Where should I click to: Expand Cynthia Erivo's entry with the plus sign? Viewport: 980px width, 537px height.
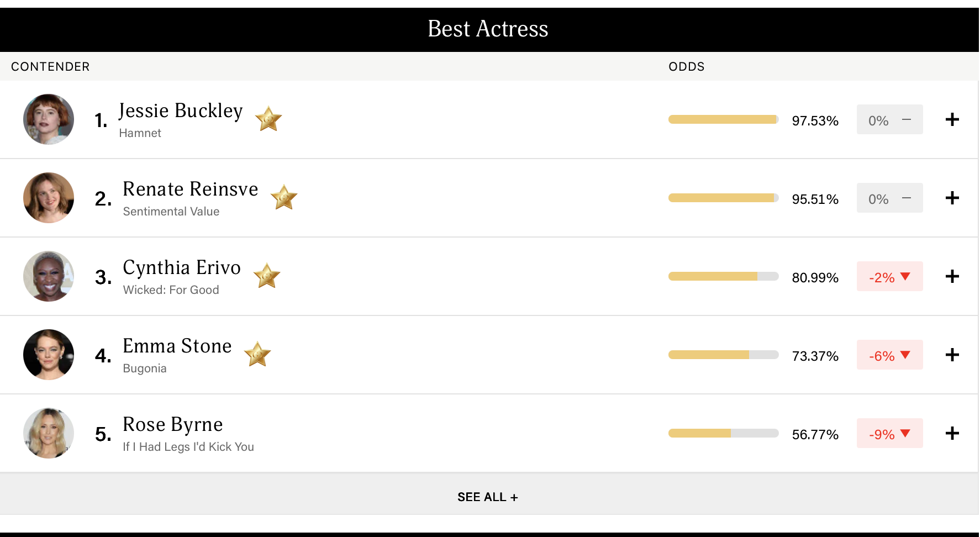(952, 276)
